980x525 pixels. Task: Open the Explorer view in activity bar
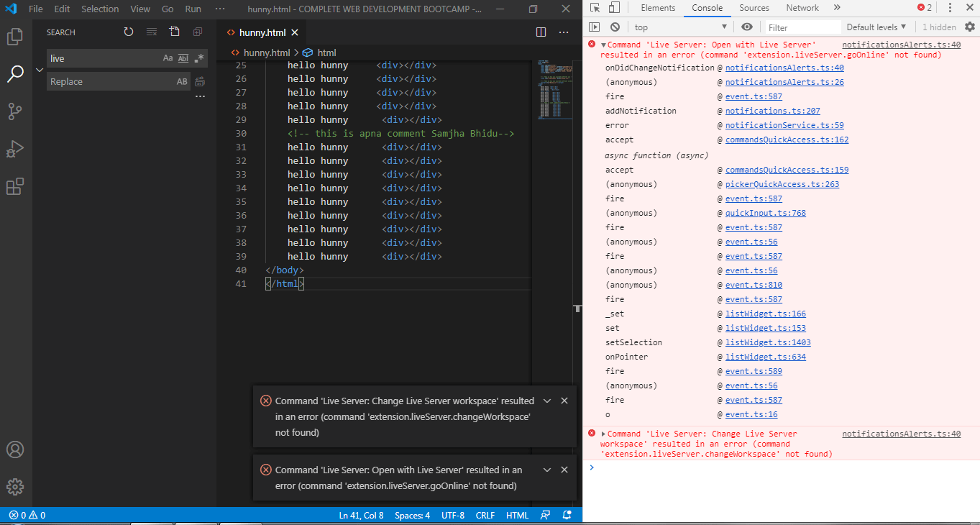pyautogui.click(x=15, y=36)
